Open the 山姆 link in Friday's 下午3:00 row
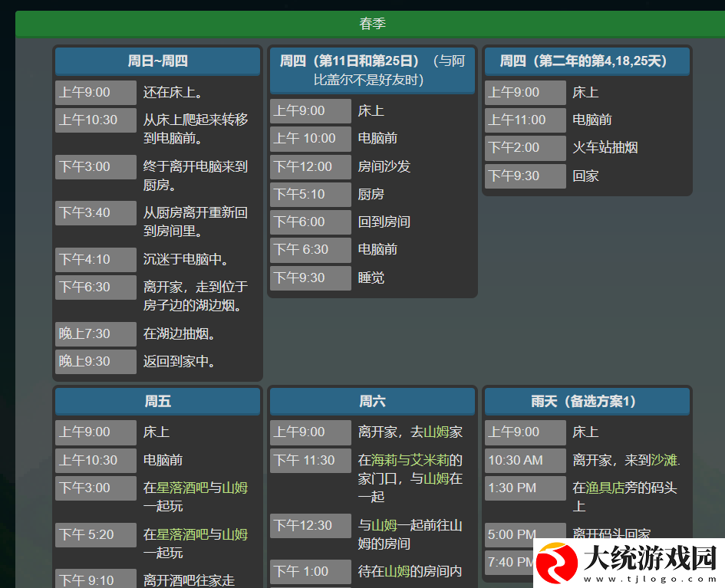725x588 pixels. [235, 488]
